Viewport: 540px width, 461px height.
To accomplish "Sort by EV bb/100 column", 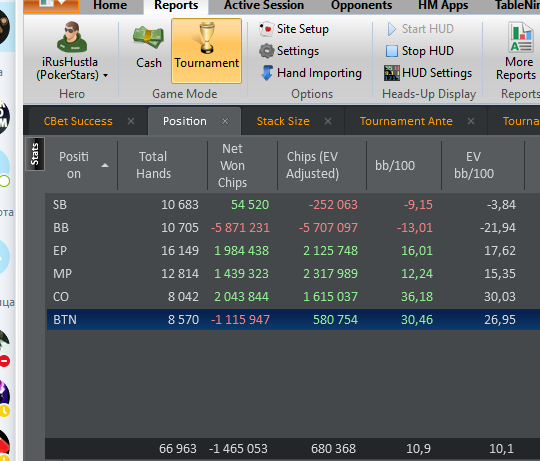I will pyautogui.click(x=474, y=165).
